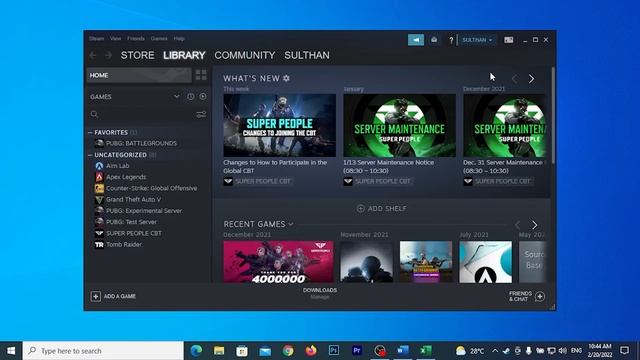This screenshot has height=360, width=640.
Task: Open the SULTHAN account dropdown
Action: click(x=477, y=40)
